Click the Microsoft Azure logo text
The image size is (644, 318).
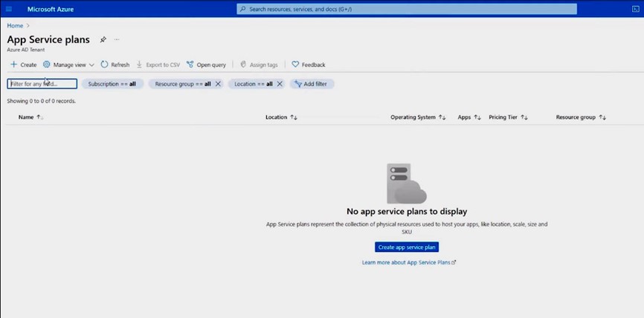tap(51, 9)
